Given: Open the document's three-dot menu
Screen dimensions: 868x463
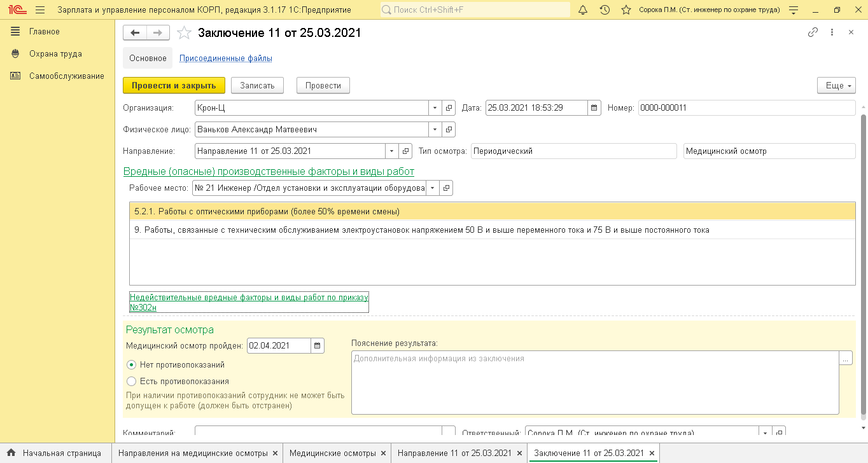Looking at the screenshot, I should tap(832, 32).
